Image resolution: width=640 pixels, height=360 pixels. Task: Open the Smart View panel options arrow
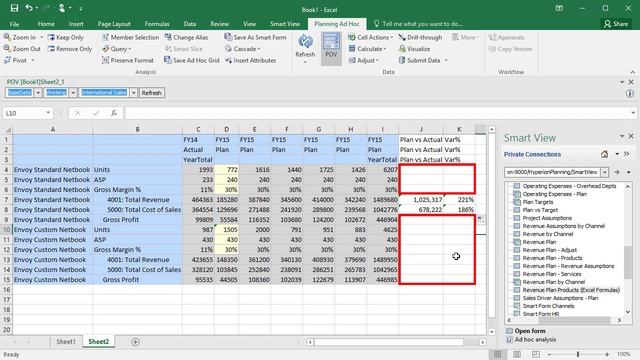click(x=622, y=136)
